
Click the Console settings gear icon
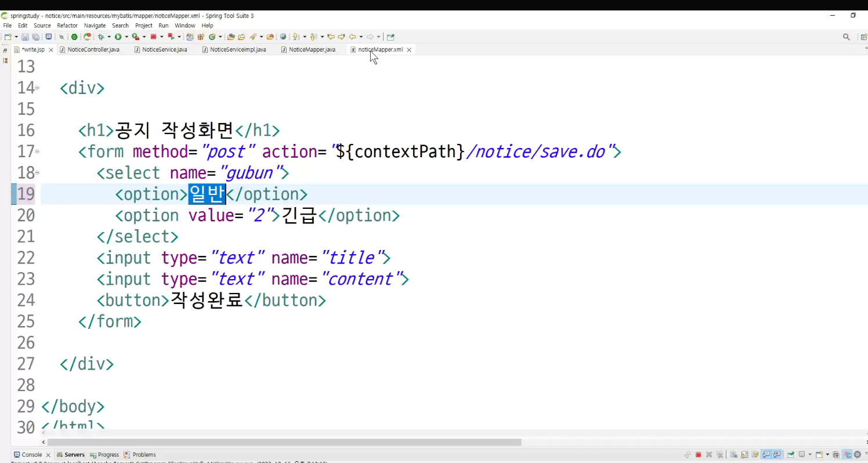click(857, 455)
